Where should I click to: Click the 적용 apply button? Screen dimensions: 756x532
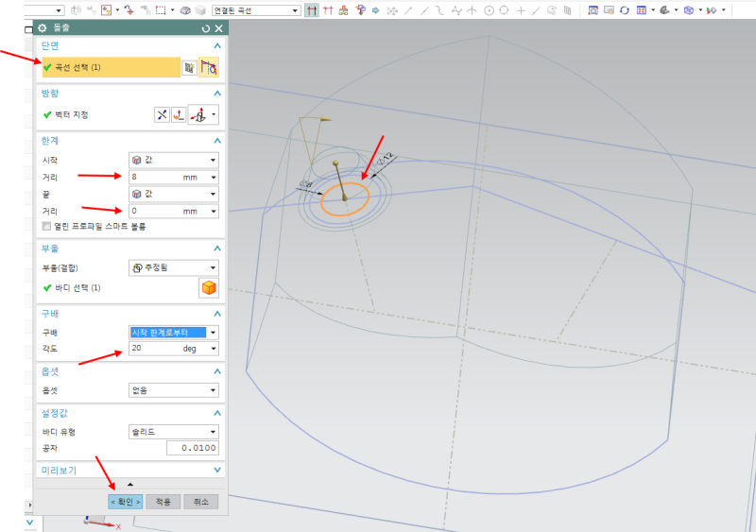(163, 502)
